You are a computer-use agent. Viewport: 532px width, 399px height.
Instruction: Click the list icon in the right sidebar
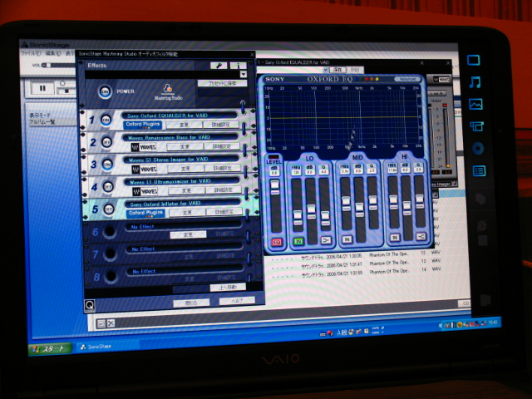tap(479, 170)
